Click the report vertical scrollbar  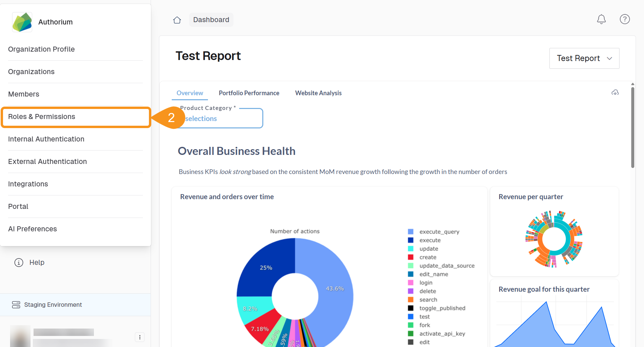pos(633,127)
